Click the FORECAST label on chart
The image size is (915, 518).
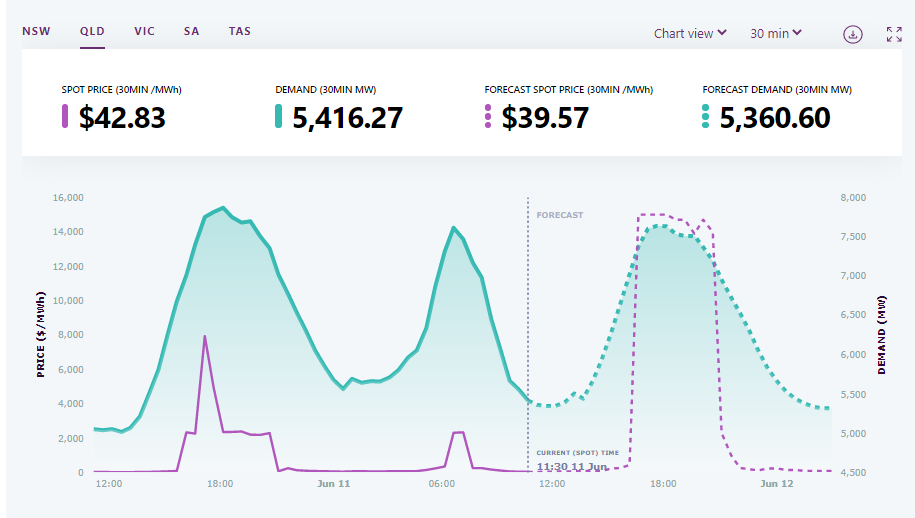(559, 215)
